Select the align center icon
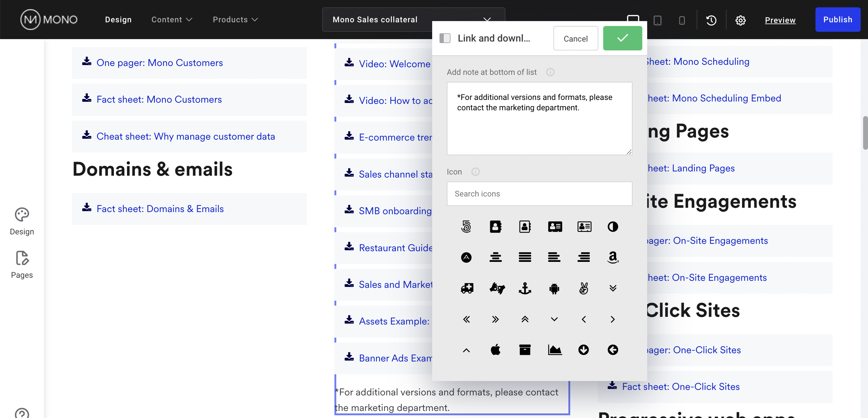The image size is (868, 418). (495, 258)
